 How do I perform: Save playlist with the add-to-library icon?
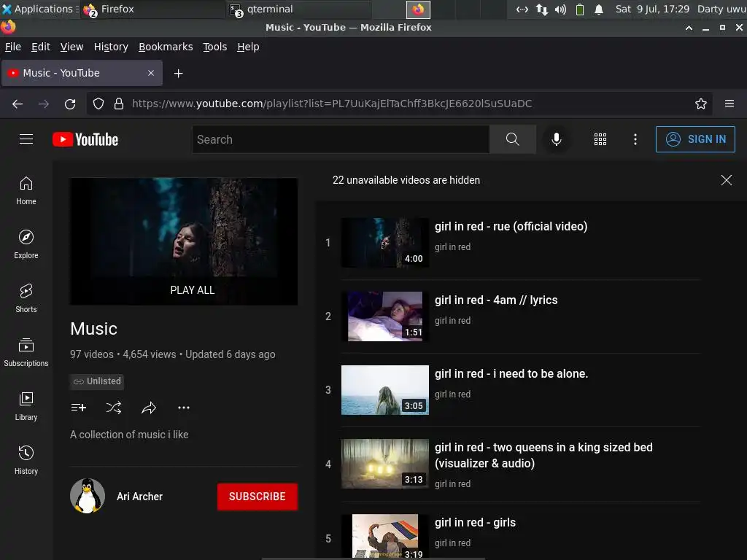coord(78,408)
